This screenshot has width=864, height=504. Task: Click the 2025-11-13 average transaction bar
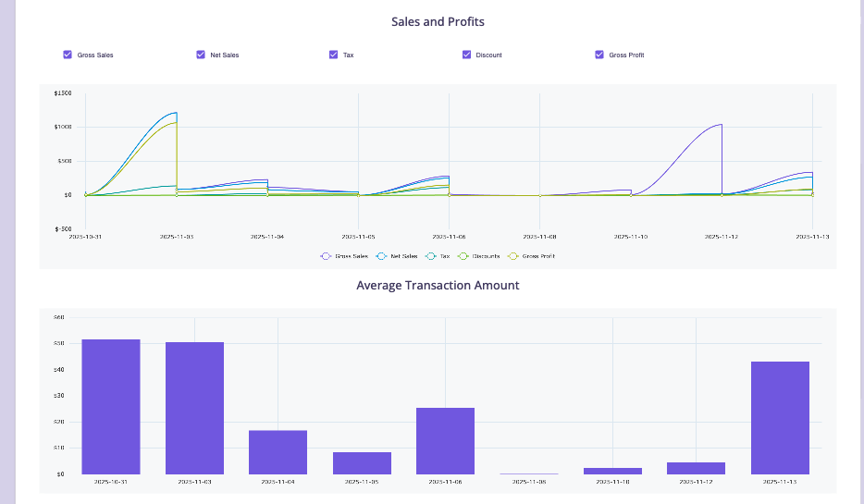pyautogui.click(x=780, y=418)
